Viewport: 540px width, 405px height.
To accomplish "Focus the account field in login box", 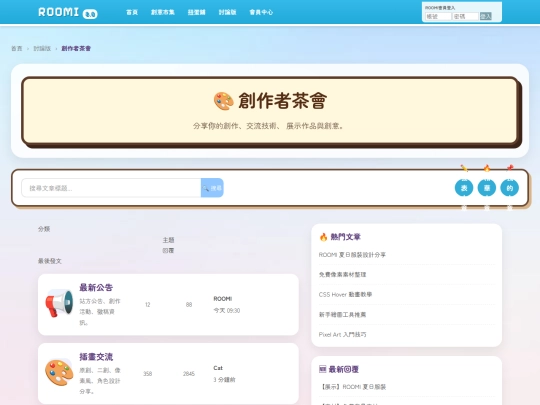I will tap(438, 16).
